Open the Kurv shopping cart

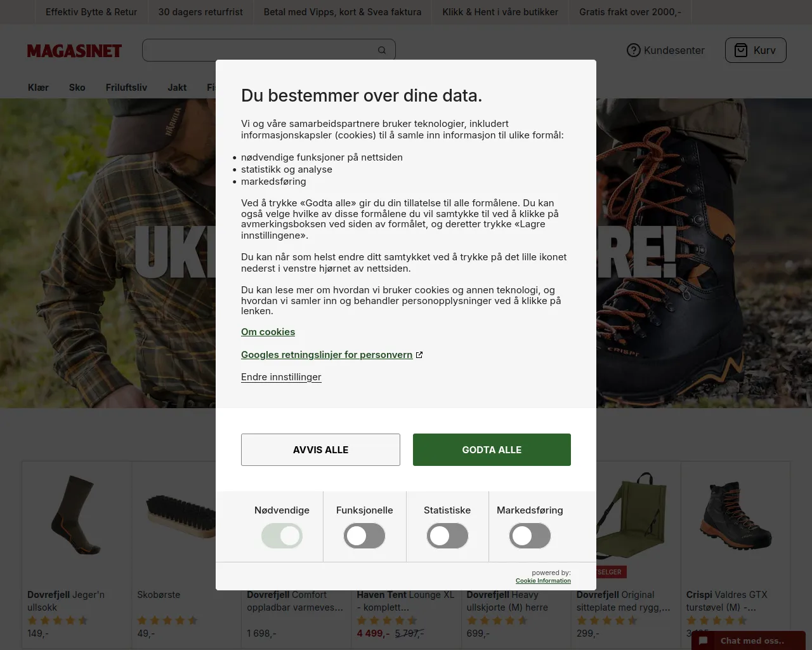point(756,50)
